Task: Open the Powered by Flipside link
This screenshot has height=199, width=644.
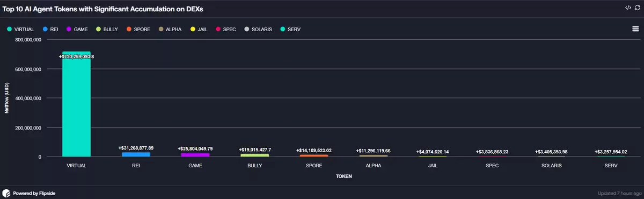Action: coord(35,193)
